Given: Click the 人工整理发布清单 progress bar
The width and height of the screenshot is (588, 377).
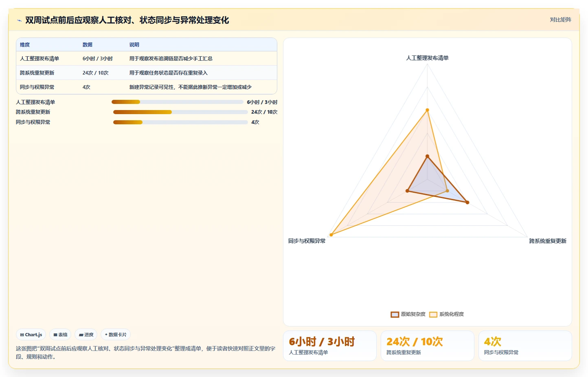Looking at the screenshot, I should point(178,102).
